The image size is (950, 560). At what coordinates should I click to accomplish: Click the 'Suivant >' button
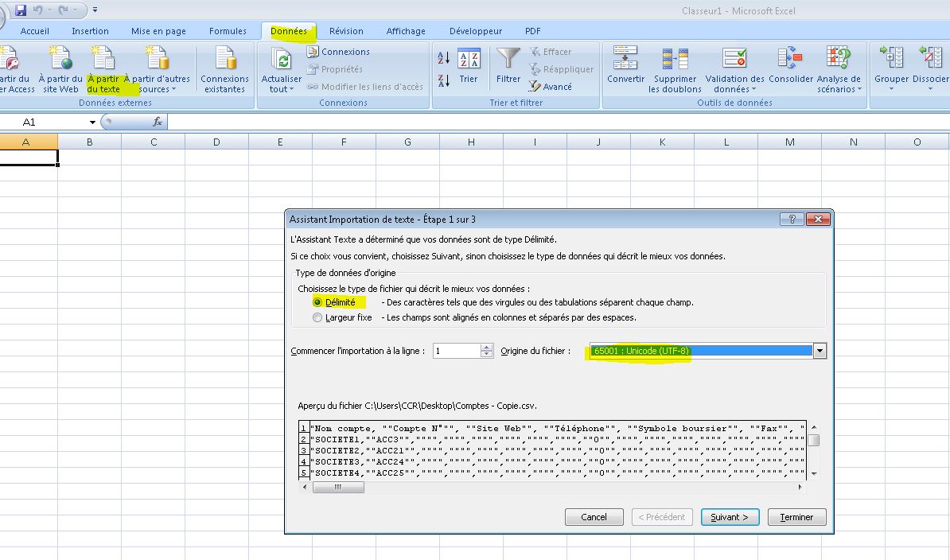coord(730,517)
